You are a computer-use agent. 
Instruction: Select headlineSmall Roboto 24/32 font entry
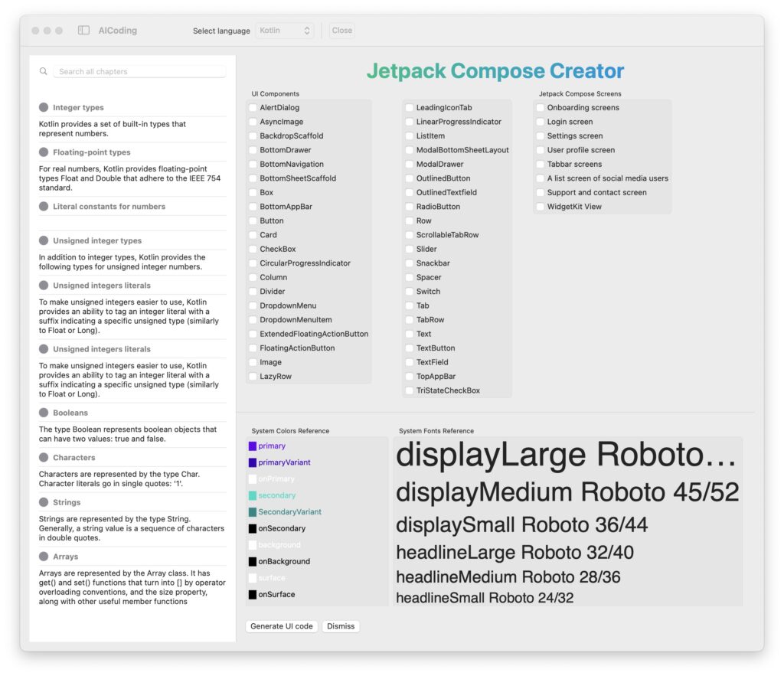pyautogui.click(x=485, y=598)
